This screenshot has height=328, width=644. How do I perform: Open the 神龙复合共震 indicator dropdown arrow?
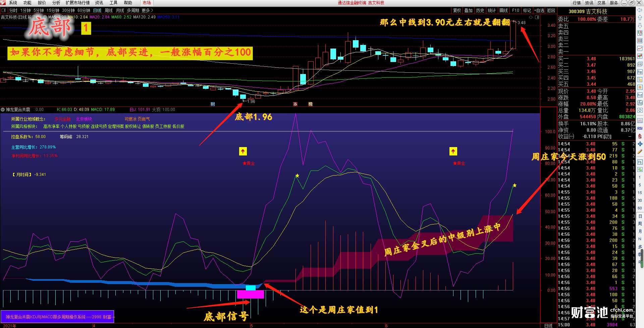coord(3,110)
